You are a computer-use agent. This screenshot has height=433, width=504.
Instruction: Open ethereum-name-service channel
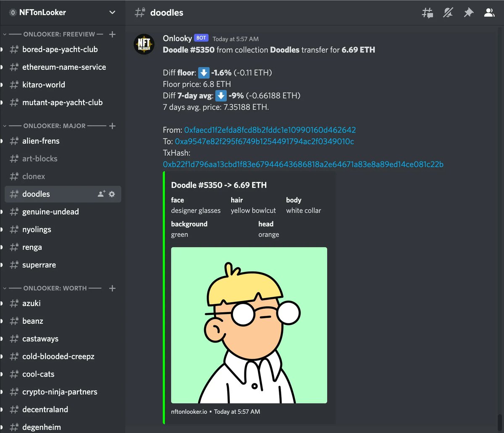63,67
